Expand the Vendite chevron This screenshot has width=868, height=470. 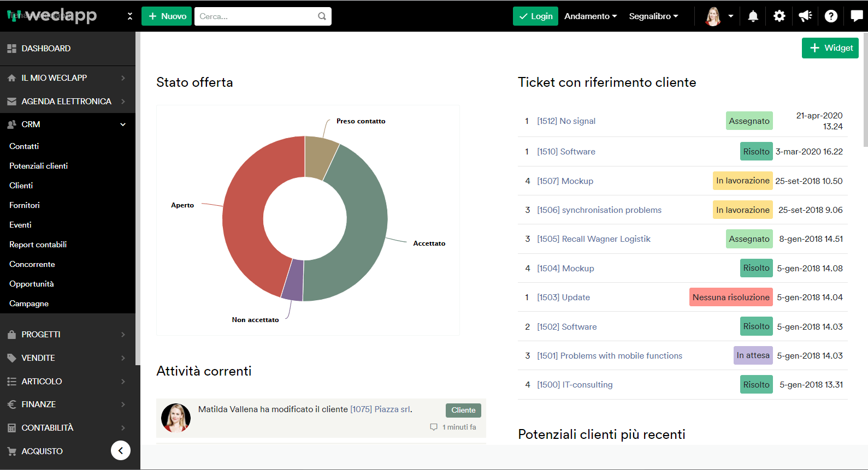(x=123, y=358)
